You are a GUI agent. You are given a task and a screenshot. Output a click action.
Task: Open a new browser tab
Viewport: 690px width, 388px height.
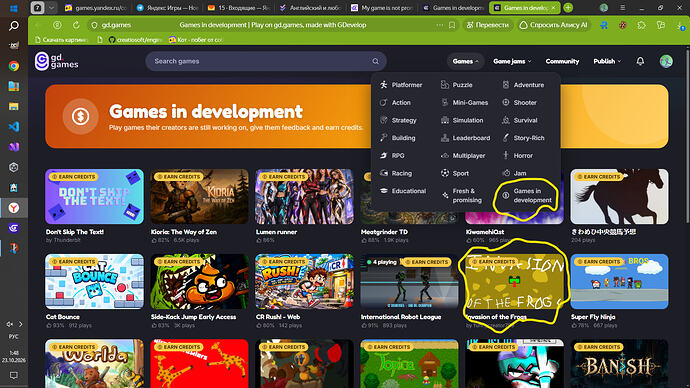point(568,8)
